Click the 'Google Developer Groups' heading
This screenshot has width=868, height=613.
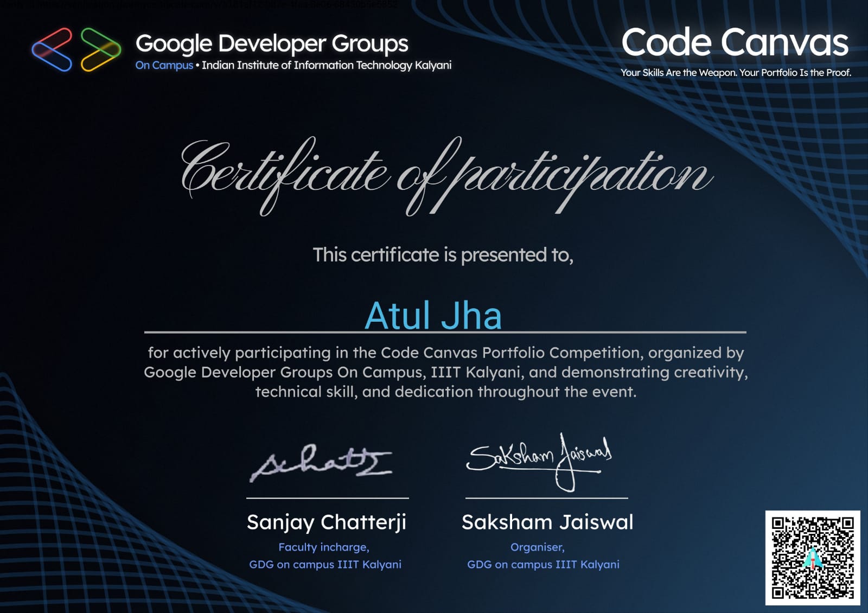point(272,44)
